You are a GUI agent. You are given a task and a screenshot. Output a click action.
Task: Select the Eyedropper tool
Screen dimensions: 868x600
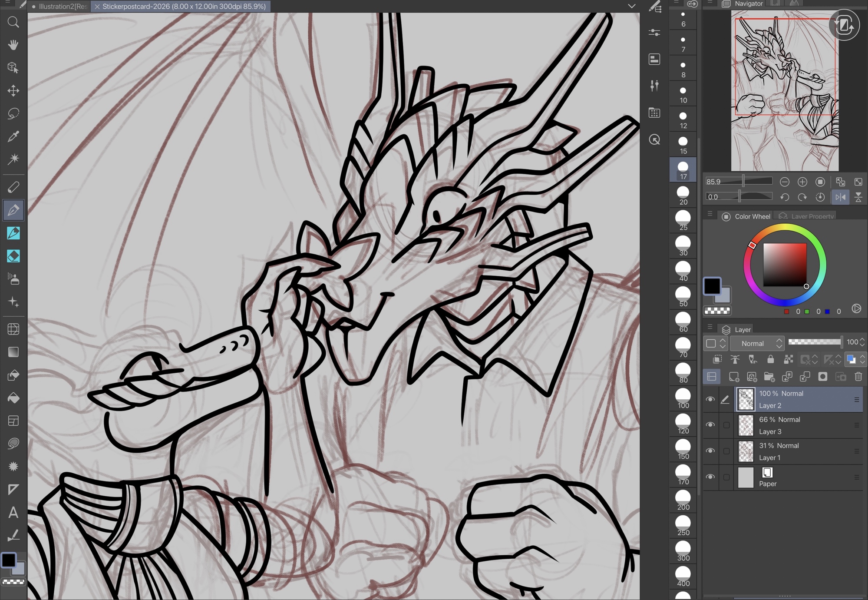coord(13,136)
